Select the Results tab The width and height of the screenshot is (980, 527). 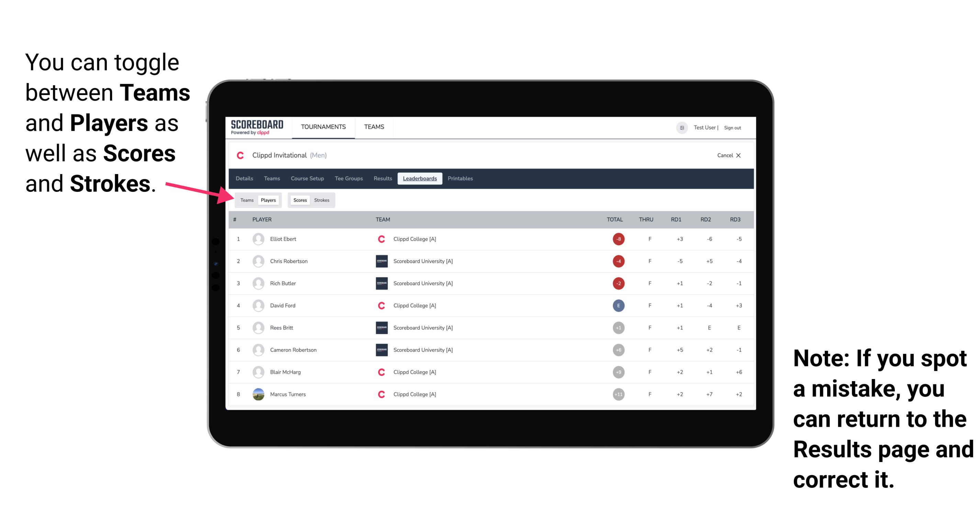(383, 178)
